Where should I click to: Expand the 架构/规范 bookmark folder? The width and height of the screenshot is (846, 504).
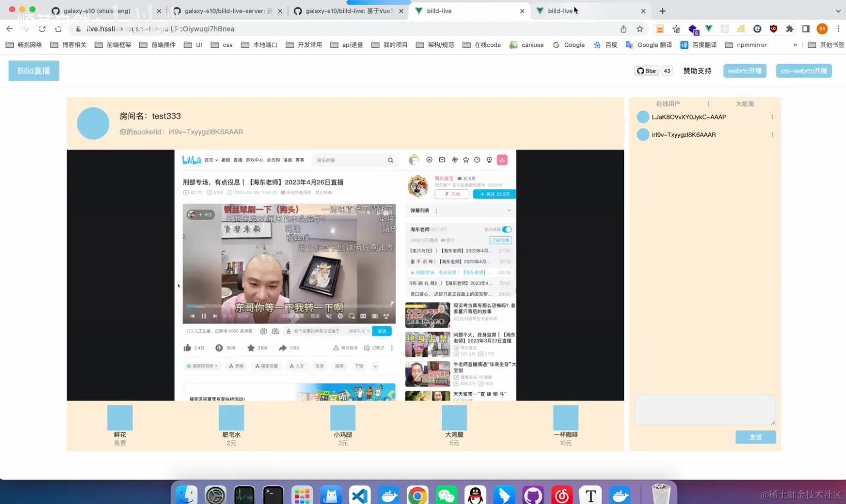(435, 45)
